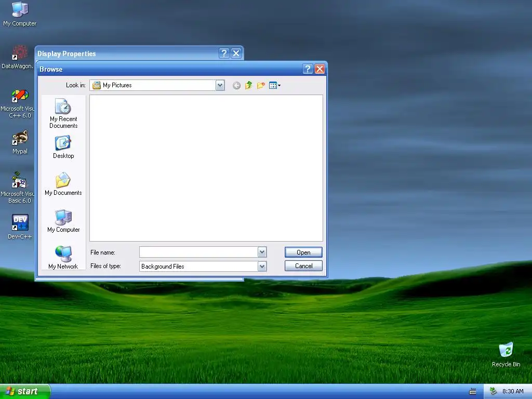
Task: Close the Display Properties window
Action: tap(236, 54)
